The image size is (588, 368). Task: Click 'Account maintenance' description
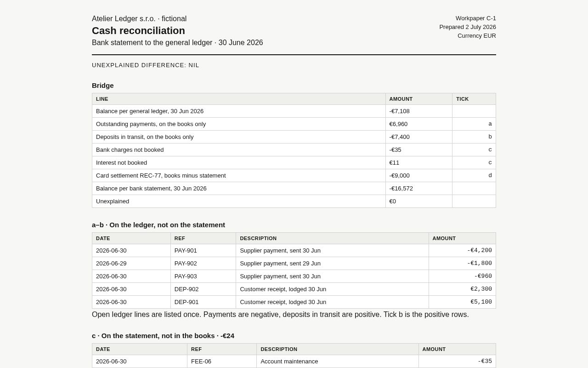289,362
